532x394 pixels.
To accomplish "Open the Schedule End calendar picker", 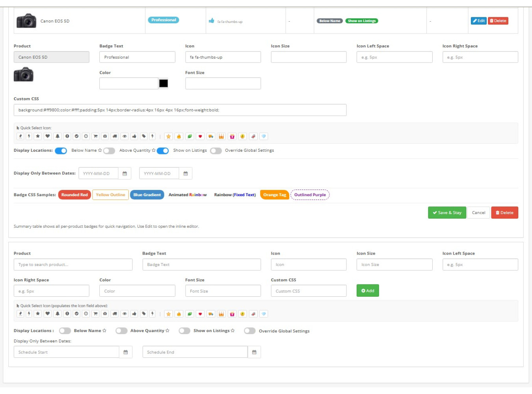I will (254, 352).
